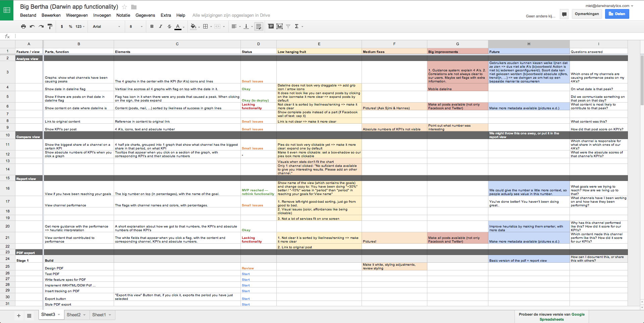
Task: Select the 'Big improvements' header cell
Action: (458, 52)
